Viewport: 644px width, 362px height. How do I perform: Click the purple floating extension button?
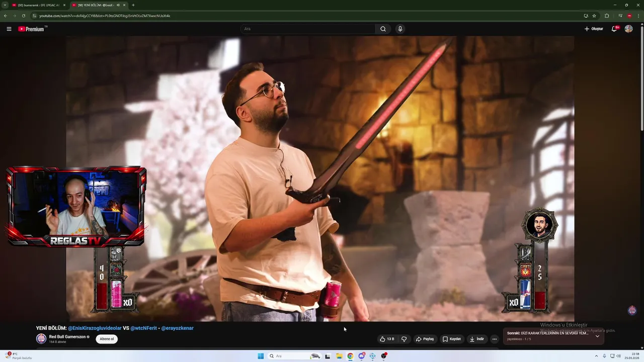click(632, 310)
